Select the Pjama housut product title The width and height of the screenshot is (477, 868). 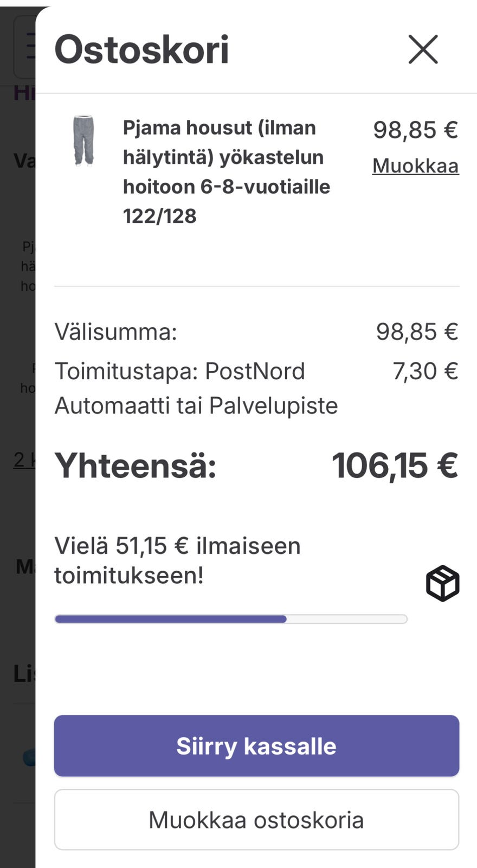click(226, 171)
